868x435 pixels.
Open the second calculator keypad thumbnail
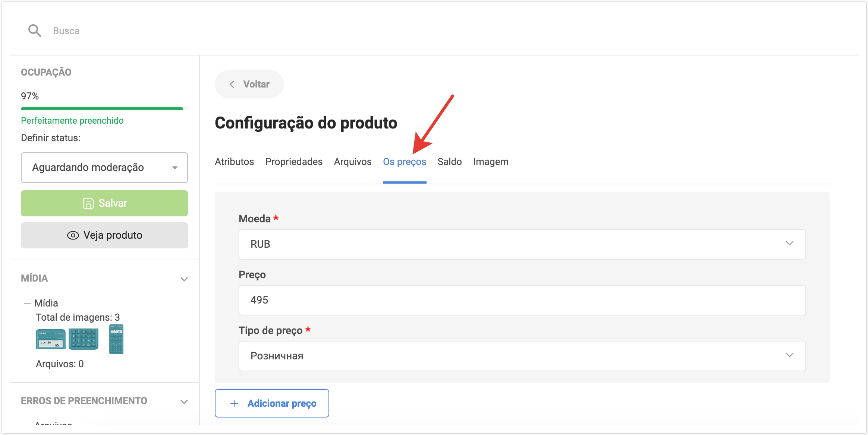84,339
